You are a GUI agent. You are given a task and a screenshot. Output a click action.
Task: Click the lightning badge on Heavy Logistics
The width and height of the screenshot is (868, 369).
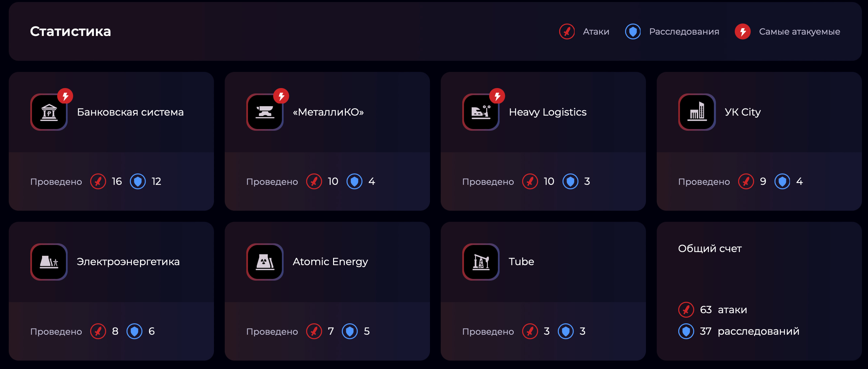(x=497, y=96)
